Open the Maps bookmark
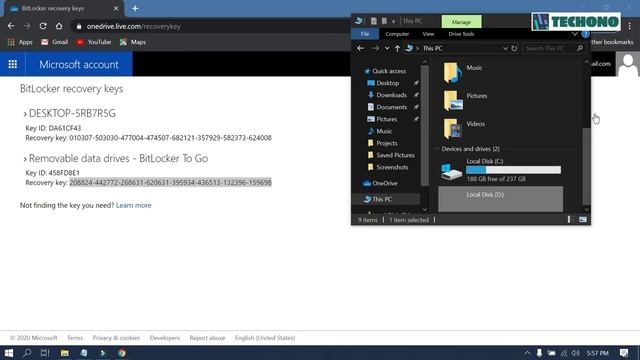Viewport: 640px width, 360px height. click(x=133, y=42)
